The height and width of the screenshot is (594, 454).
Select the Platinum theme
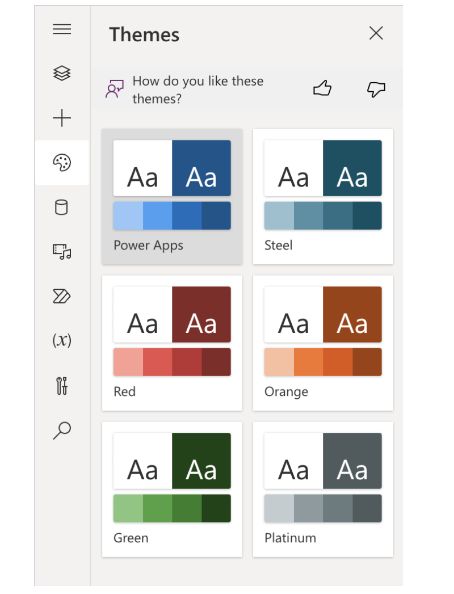click(323, 489)
